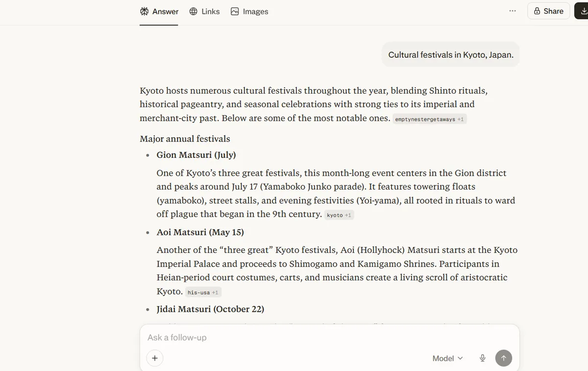Expand the Model dropdown
The image size is (588, 371).
(x=447, y=358)
